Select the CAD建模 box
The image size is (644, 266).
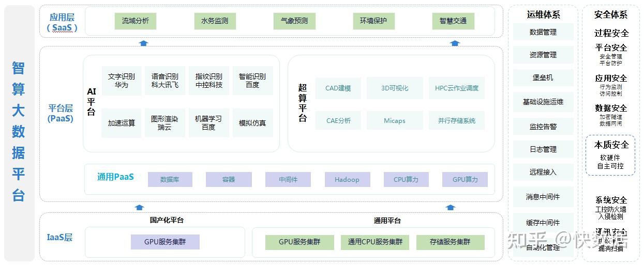click(338, 88)
